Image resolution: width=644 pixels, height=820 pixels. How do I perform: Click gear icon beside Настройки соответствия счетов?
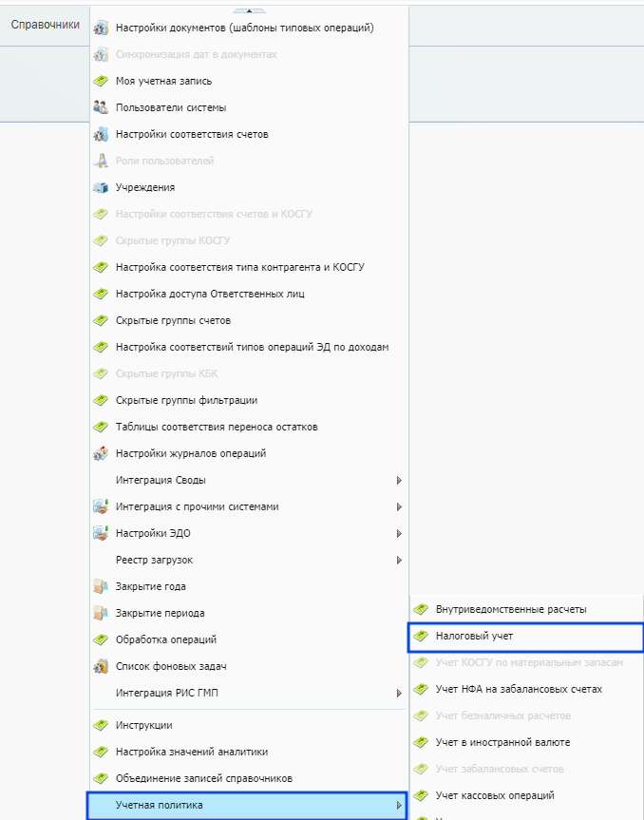pyautogui.click(x=101, y=134)
